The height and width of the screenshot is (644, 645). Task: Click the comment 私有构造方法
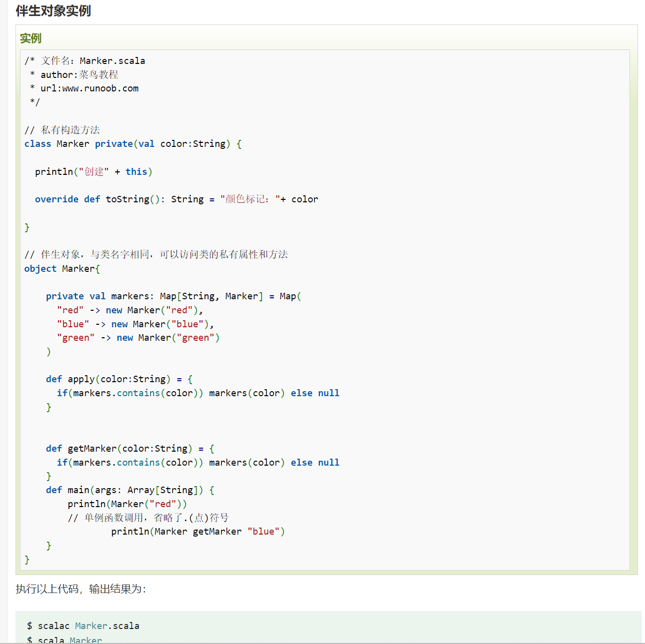62,130
